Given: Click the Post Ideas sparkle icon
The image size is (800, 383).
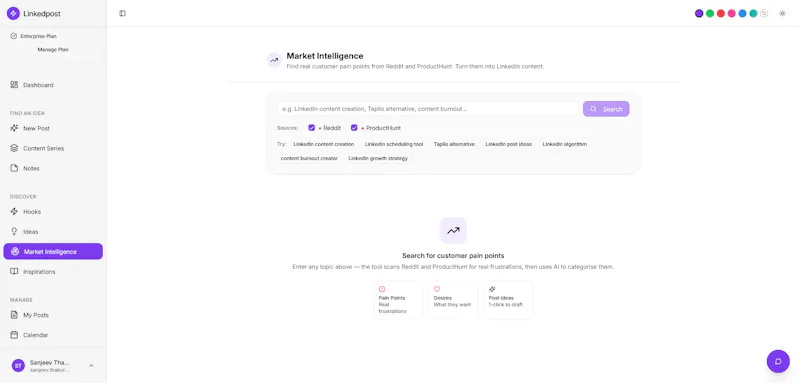Looking at the screenshot, I should pos(492,289).
